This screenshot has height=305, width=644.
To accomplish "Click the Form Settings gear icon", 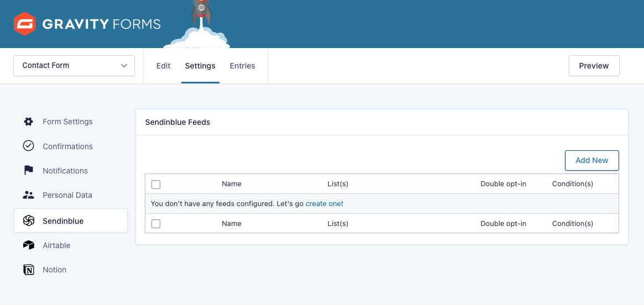I will point(28,122).
